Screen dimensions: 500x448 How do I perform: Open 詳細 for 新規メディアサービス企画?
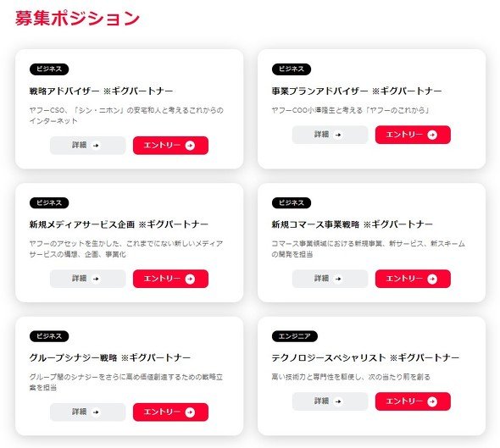click(x=87, y=279)
